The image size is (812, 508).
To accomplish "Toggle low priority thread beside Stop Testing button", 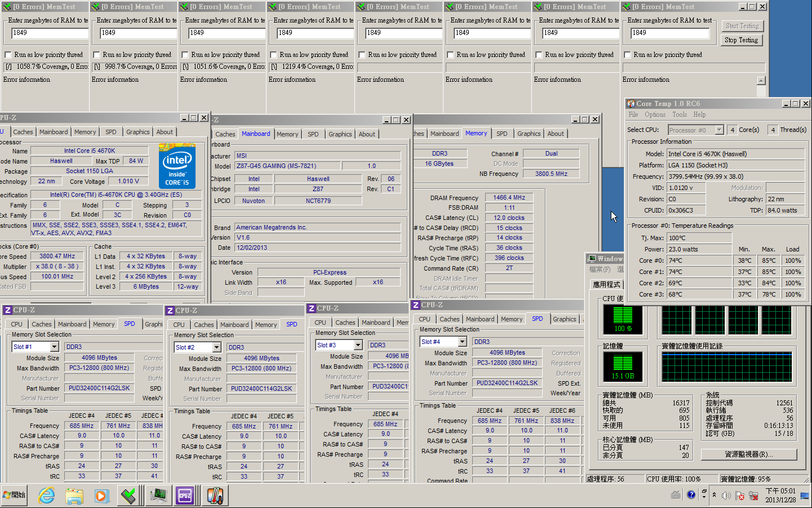I will pos(628,55).
